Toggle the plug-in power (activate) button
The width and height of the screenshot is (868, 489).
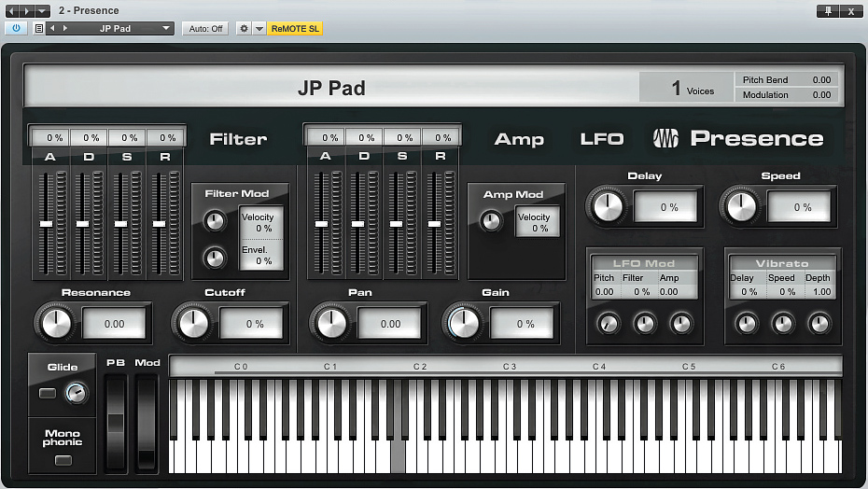pyautogui.click(x=16, y=28)
